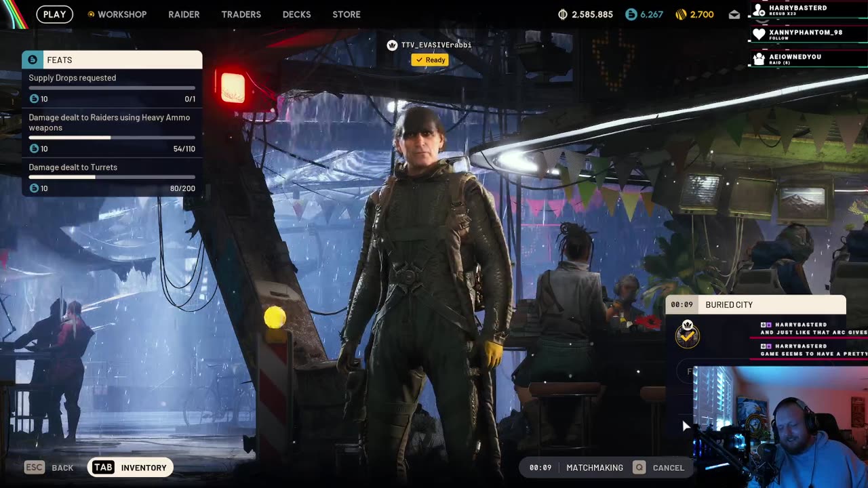Viewport: 868px width, 488px height.
Task: Click the reward icon beside 0/1
Action: [x=34, y=99]
